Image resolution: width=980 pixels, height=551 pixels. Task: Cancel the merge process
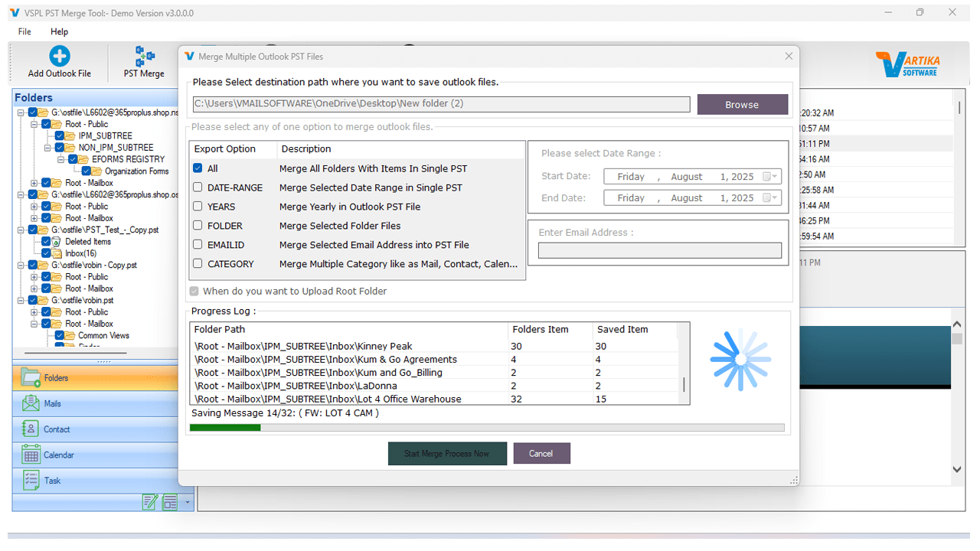pyautogui.click(x=541, y=453)
